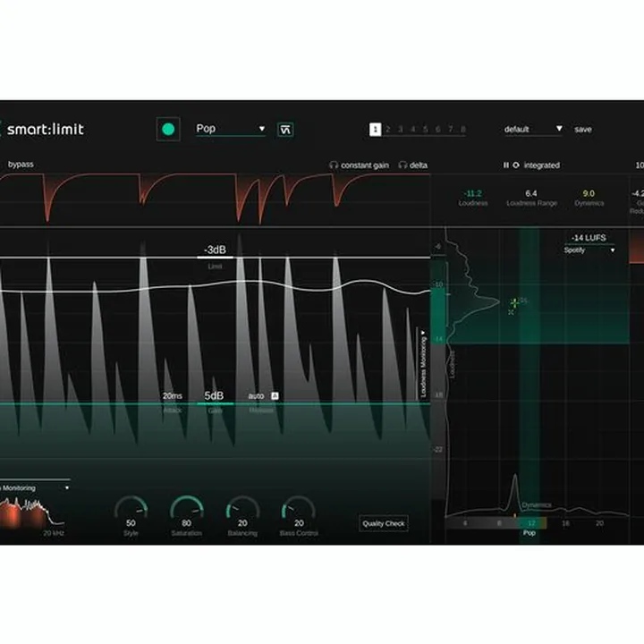Open the Monitoring dropdown at bottom left
The height and width of the screenshot is (644, 644).
tap(35, 488)
